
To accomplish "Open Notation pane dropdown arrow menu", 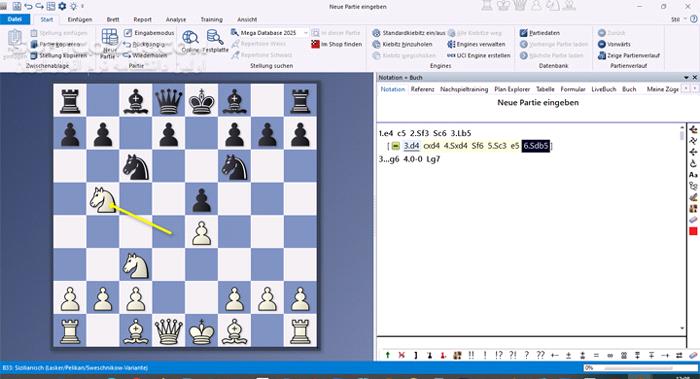I will click(x=686, y=78).
